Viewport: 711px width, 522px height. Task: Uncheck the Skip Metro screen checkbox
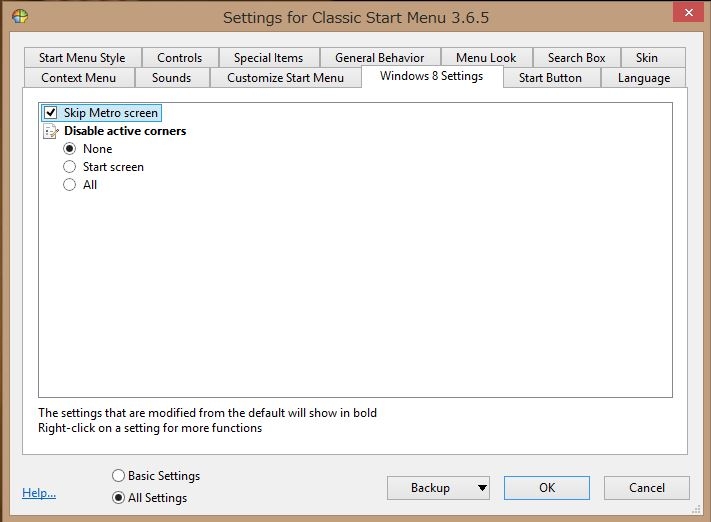click(x=50, y=112)
